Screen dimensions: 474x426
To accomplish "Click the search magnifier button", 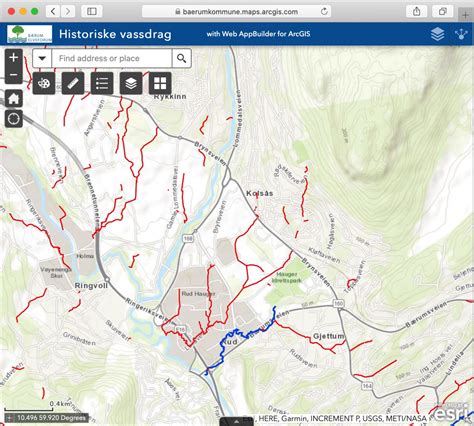I will tap(182, 58).
